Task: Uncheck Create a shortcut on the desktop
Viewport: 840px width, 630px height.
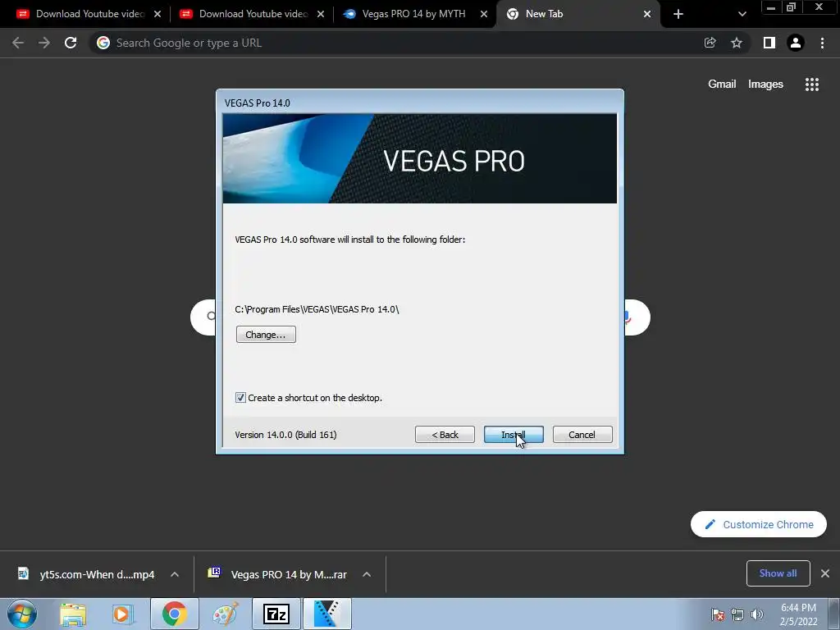Action: coord(240,398)
